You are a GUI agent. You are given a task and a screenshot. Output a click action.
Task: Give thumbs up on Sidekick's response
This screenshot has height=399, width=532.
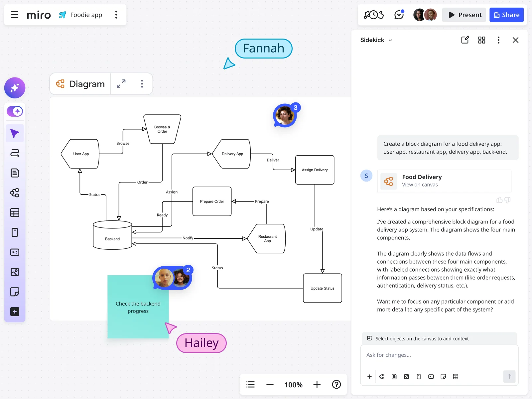point(499,200)
